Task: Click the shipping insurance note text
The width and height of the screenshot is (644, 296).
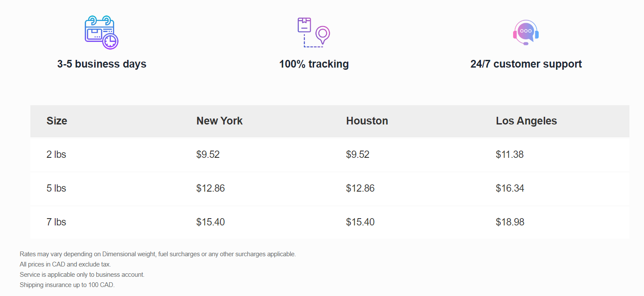Action: pos(67,285)
